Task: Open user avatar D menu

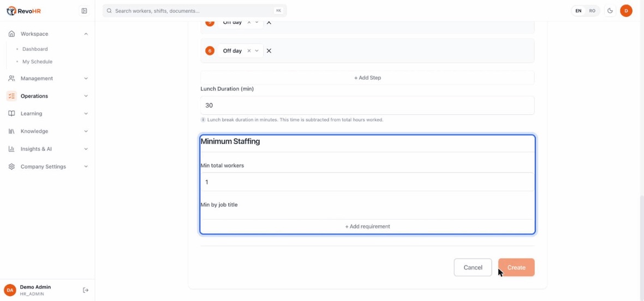Action: click(x=626, y=11)
